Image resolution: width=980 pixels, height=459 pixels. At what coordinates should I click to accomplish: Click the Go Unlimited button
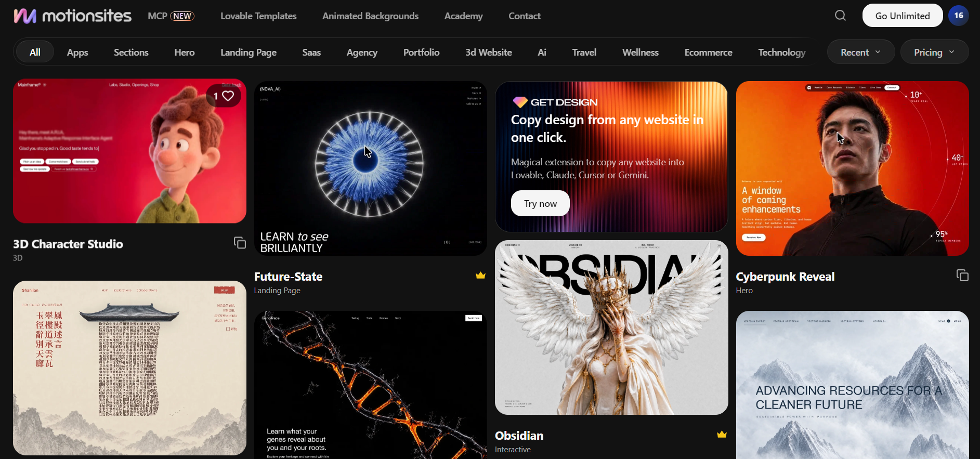903,16
